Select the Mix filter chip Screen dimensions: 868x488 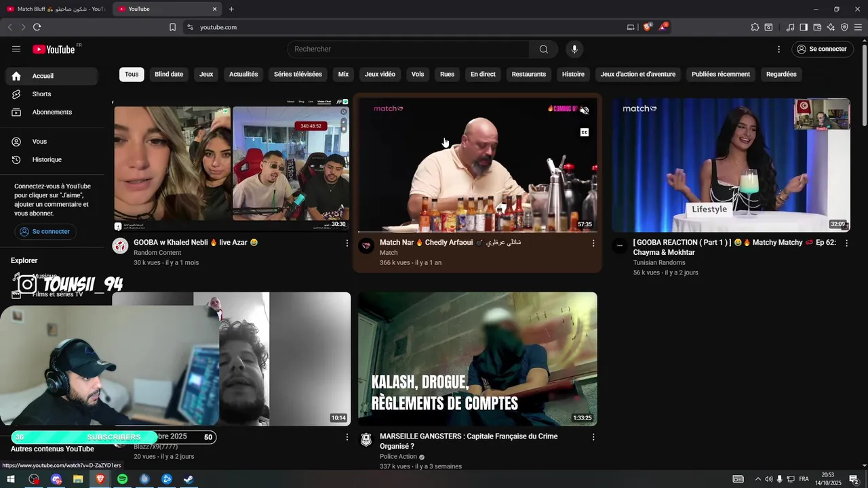click(343, 74)
